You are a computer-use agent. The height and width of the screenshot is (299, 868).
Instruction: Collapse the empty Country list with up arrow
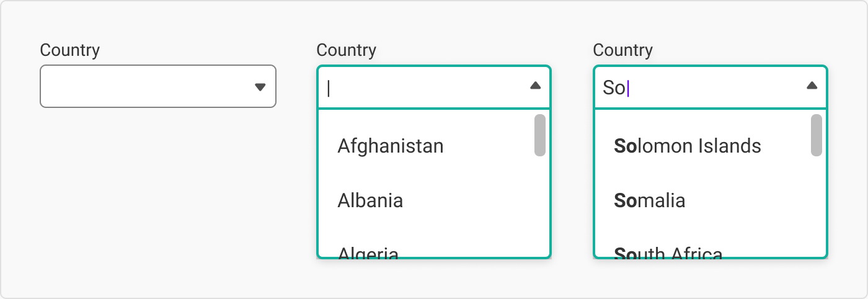point(536,86)
